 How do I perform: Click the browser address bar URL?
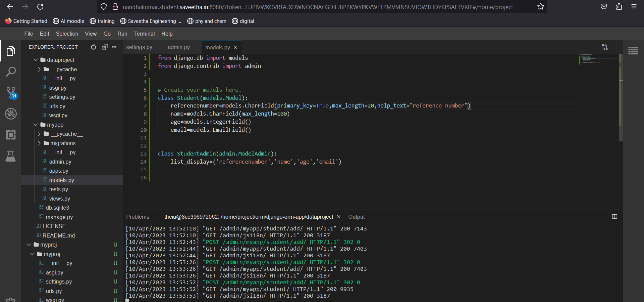click(318, 7)
